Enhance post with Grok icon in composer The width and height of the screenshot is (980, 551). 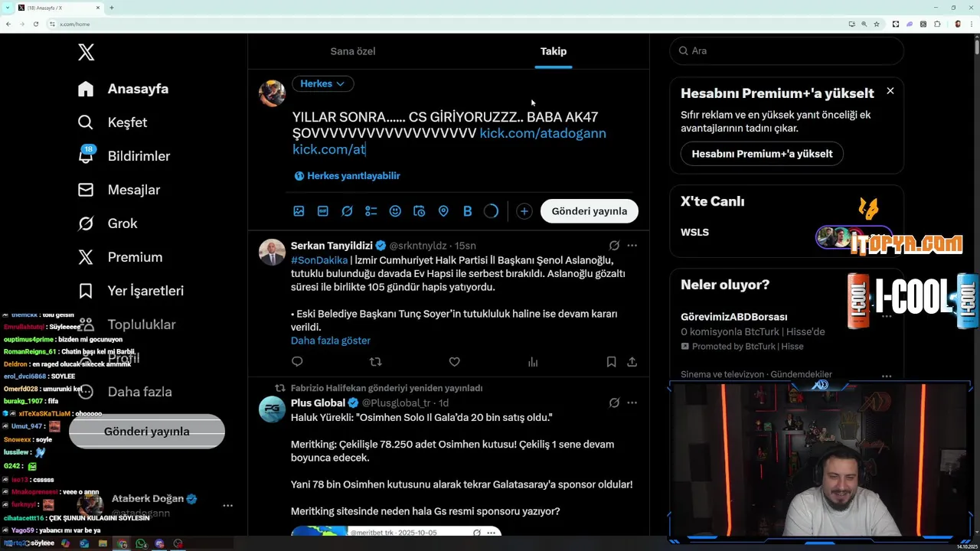pos(347,211)
